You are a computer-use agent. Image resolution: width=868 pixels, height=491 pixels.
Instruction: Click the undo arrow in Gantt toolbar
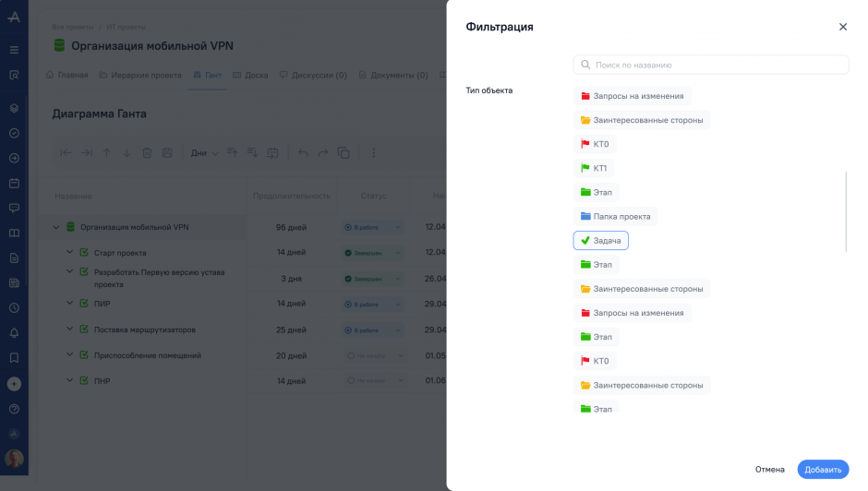click(x=303, y=153)
